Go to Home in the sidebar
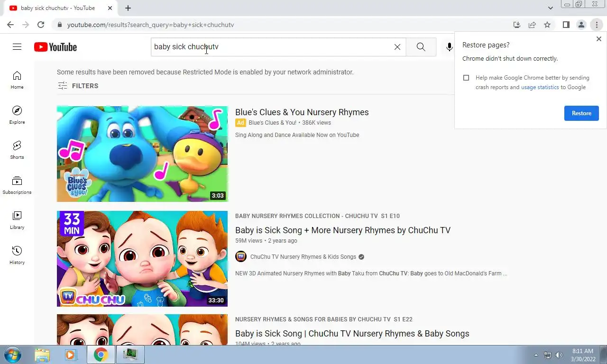The image size is (607, 364). click(17, 80)
